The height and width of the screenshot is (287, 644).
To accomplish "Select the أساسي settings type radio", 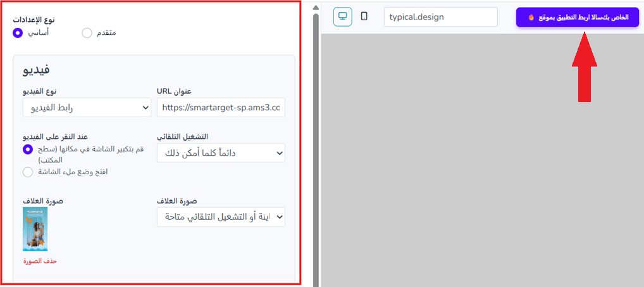I will 17,33.
